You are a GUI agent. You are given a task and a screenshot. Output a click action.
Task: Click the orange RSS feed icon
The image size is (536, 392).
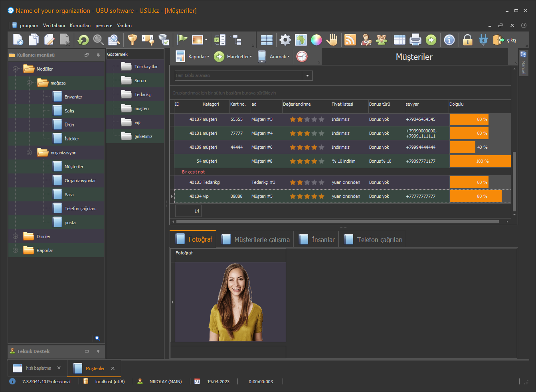point(350,40)
